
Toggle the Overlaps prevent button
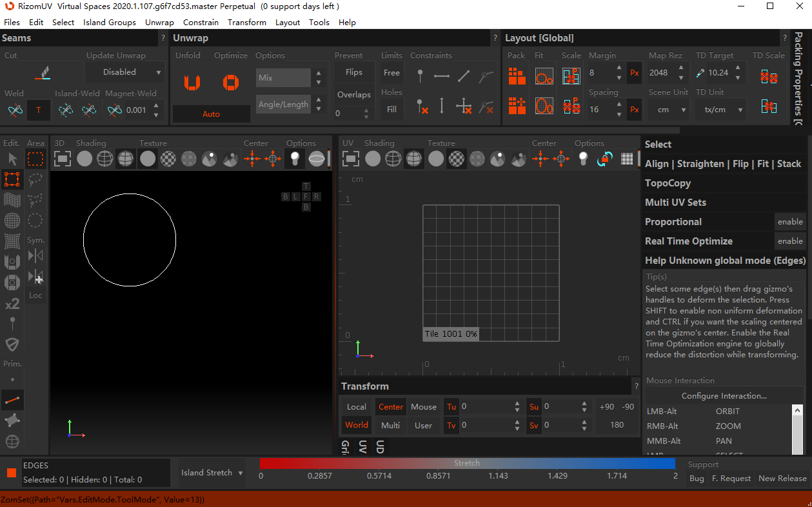click(x=354, y=94)
